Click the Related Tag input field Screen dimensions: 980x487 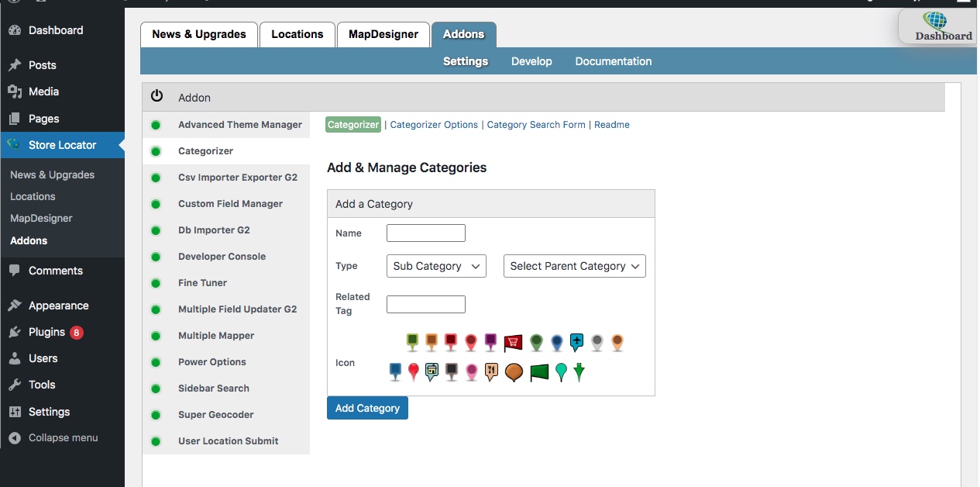click(x=426, y=304)
